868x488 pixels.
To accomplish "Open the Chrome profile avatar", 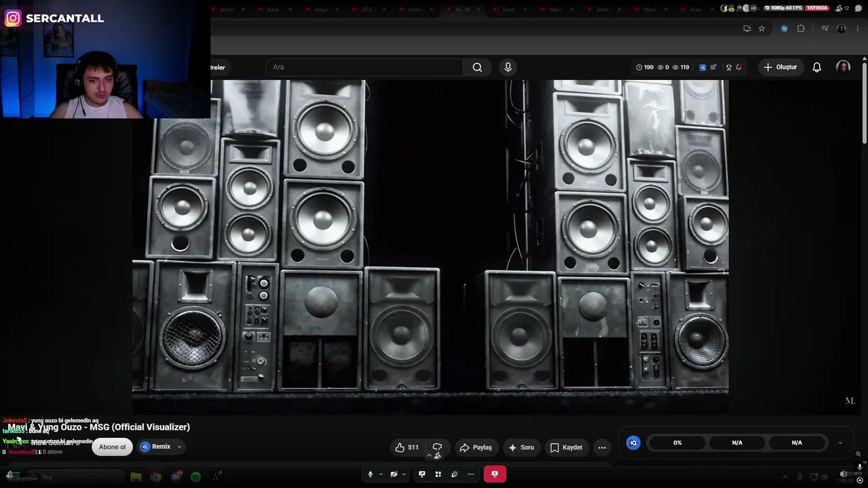I will coord(842,28).
